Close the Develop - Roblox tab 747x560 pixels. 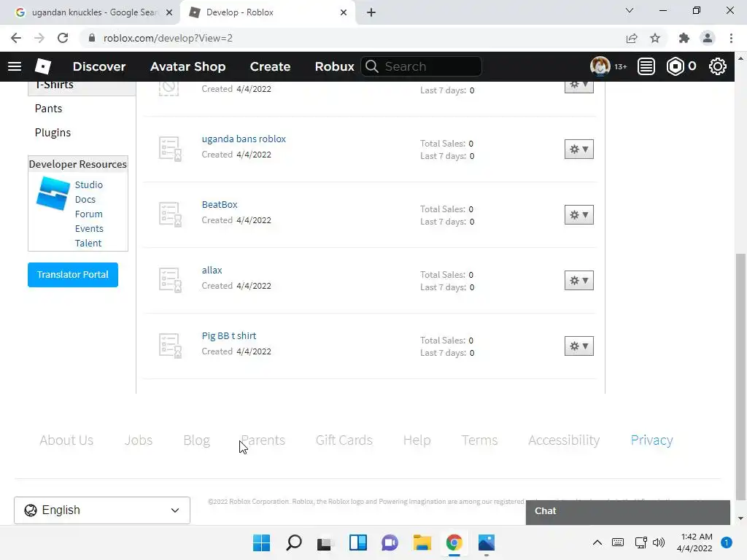(x=344, y=12)
